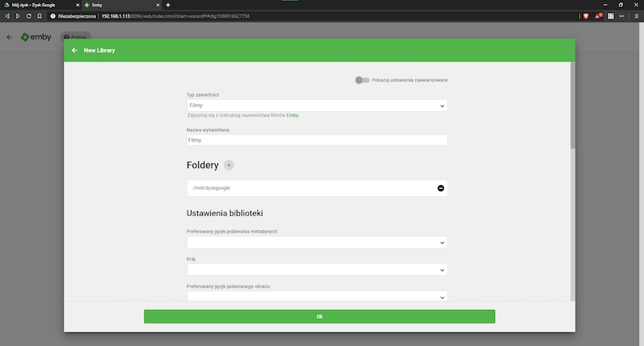Add a folder with the plus icon
The height and width of the screenshot is (346, 644).
pyautogui.click(x=229, y=165)
